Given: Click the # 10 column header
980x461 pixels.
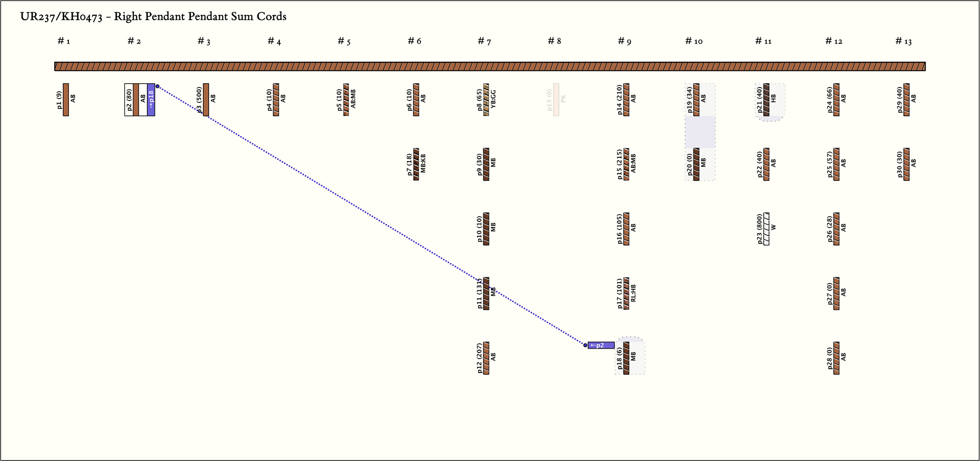Looking at the screenshot, I should (694, 41).
